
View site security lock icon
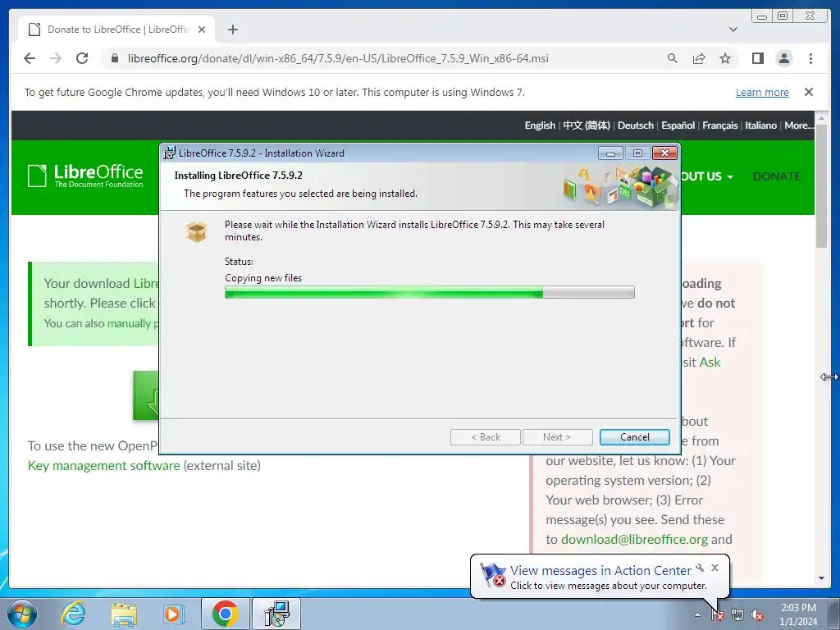(115, 58)
